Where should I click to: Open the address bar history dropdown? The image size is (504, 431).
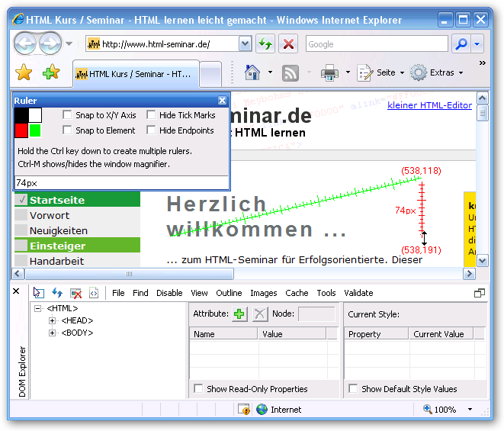click(245, 43)
